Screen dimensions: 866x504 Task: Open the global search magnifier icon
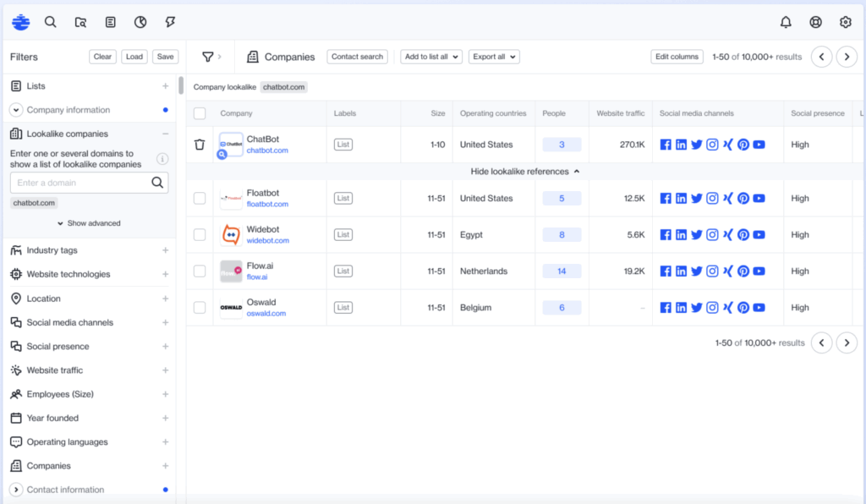coord(51,22)
